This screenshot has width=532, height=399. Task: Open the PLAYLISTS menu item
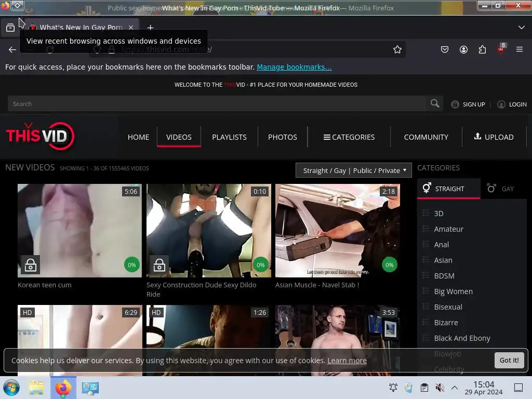tap(229, 137)
